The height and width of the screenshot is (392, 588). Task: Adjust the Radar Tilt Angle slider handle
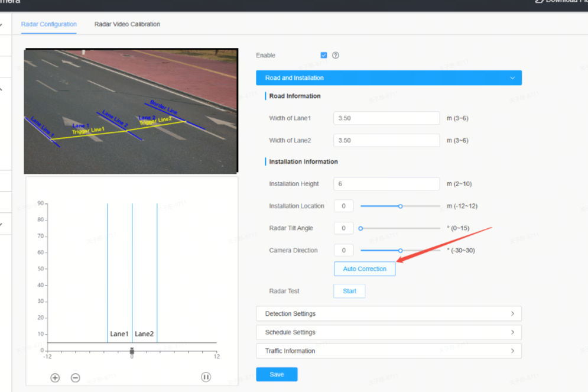pos(360,228)
